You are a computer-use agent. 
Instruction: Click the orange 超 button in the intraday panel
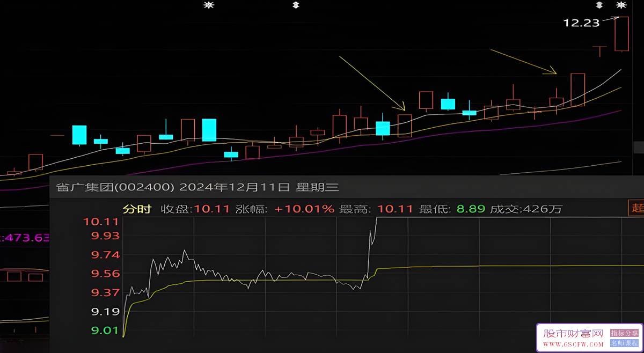[x=636, y=208]
